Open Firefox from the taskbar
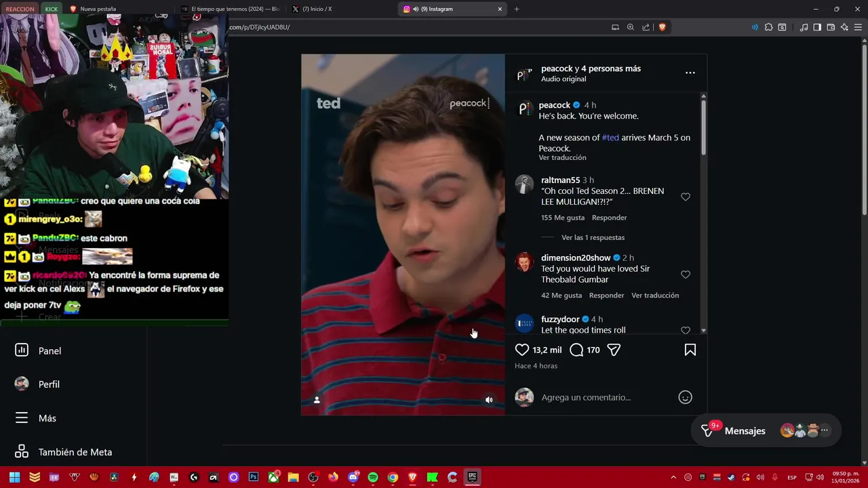 point(333,477)
